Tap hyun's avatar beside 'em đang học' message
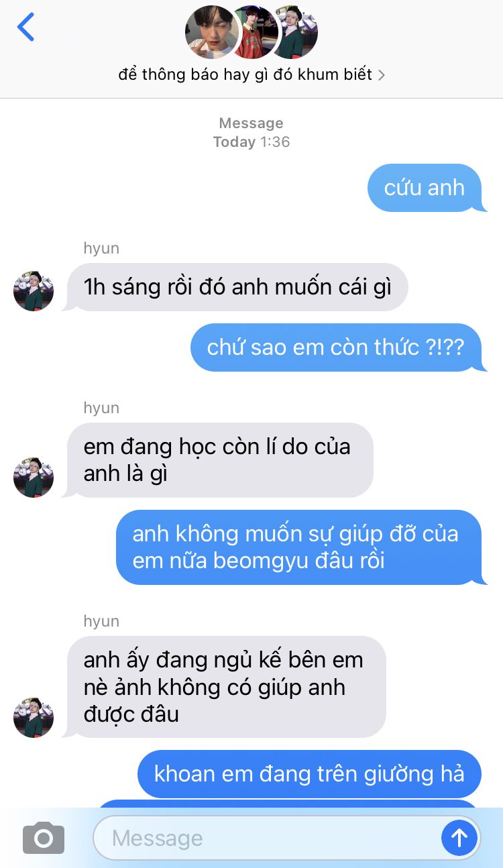The height and width of the screenshot is (868, 503). (x=34, y=478)
